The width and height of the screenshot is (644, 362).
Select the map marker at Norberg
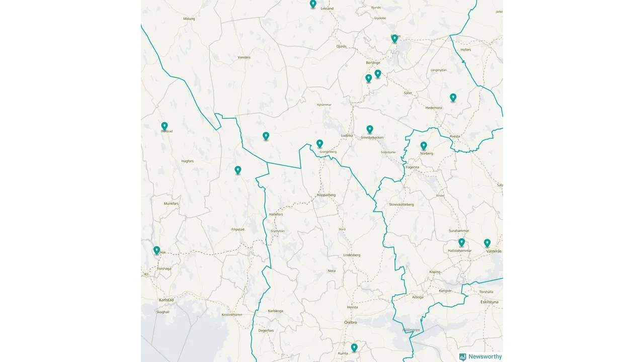coord(424,146)
